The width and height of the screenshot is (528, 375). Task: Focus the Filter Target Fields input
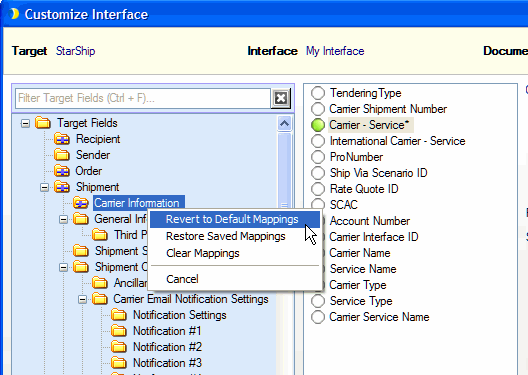[x=143, y=98]
